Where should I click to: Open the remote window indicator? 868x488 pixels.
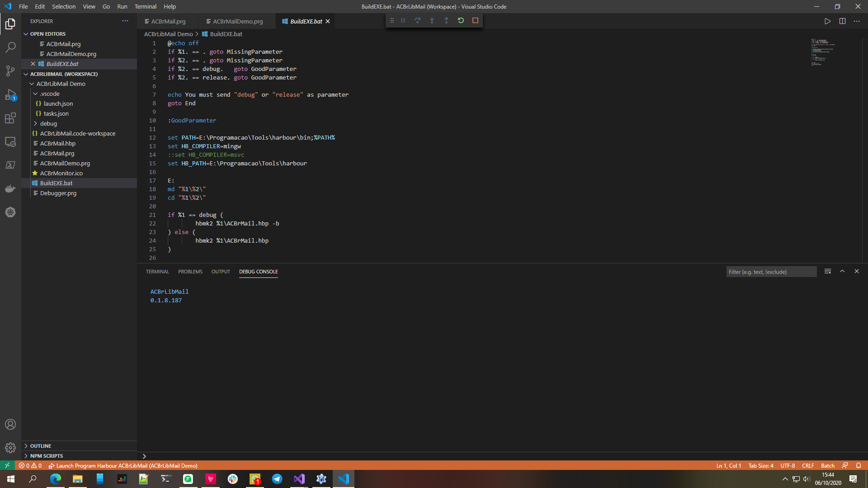(7, 465)
